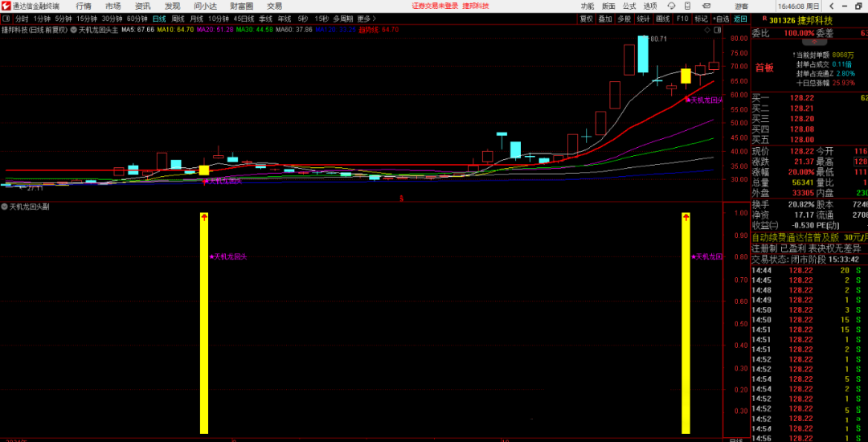Expand indicator menu beside 天机龙回头主
The height and width of the screenshot is (442, 868).
(74, 30)
